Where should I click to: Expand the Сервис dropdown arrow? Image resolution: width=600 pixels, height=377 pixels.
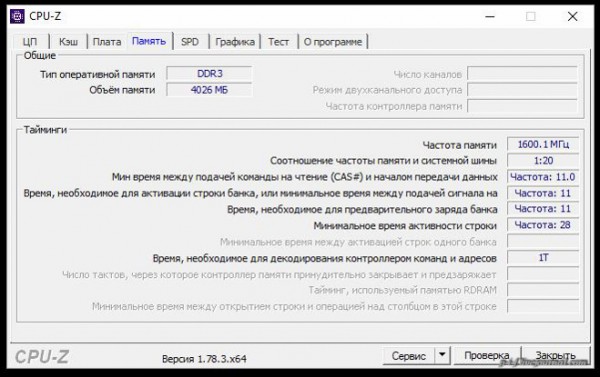tap(442, 355)
